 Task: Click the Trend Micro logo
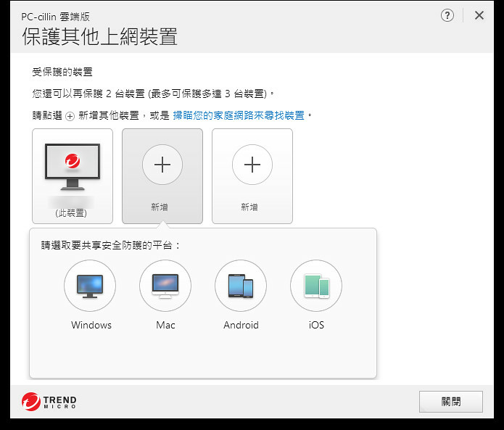tap(49, 402)
